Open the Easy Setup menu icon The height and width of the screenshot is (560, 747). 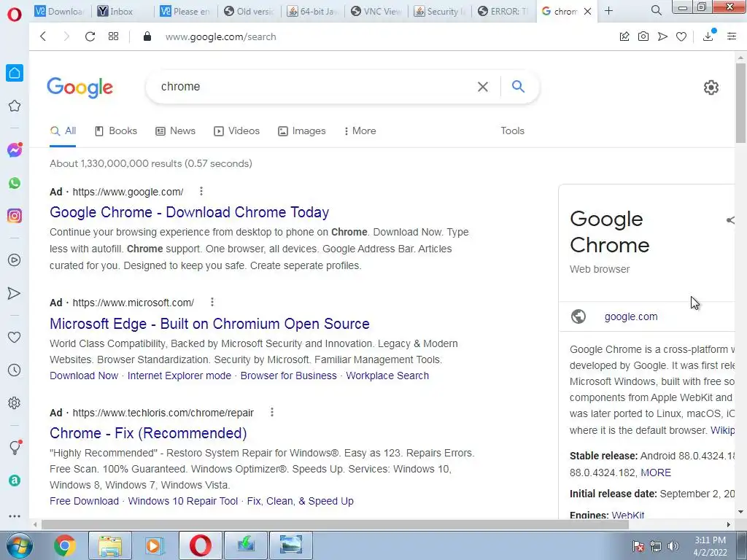tap(732, 36)
